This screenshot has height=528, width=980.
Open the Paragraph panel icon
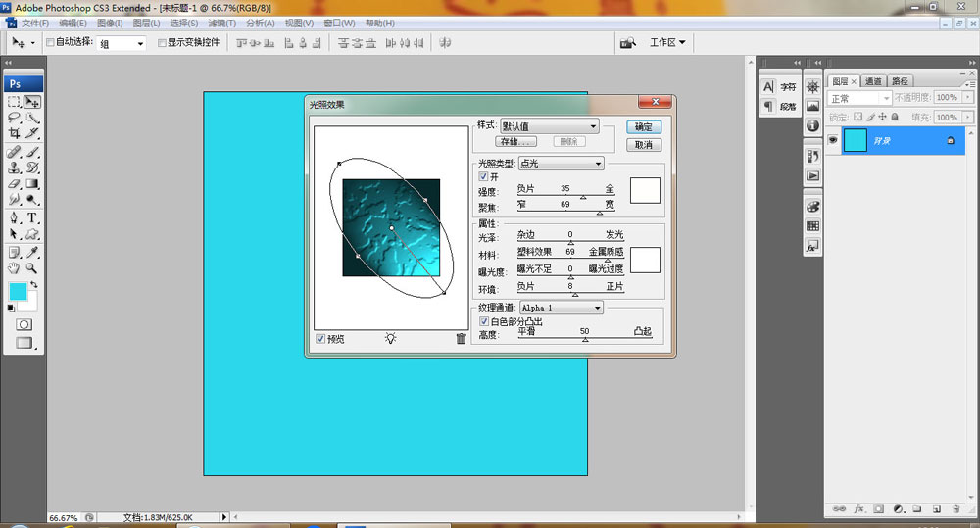point(769,106)
